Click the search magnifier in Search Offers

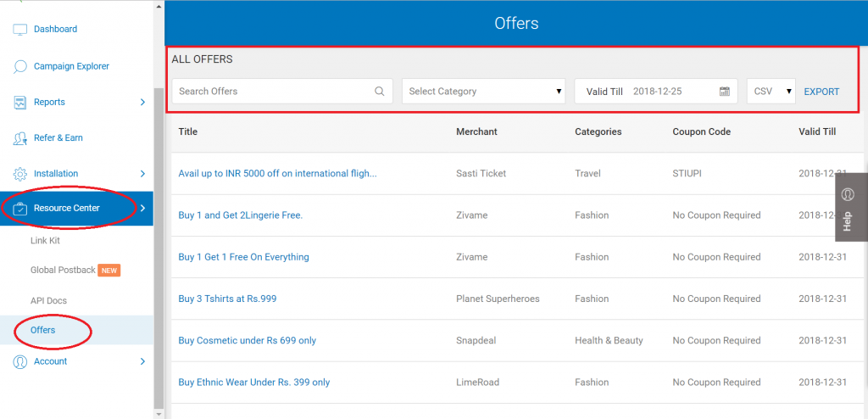[379, 92]
